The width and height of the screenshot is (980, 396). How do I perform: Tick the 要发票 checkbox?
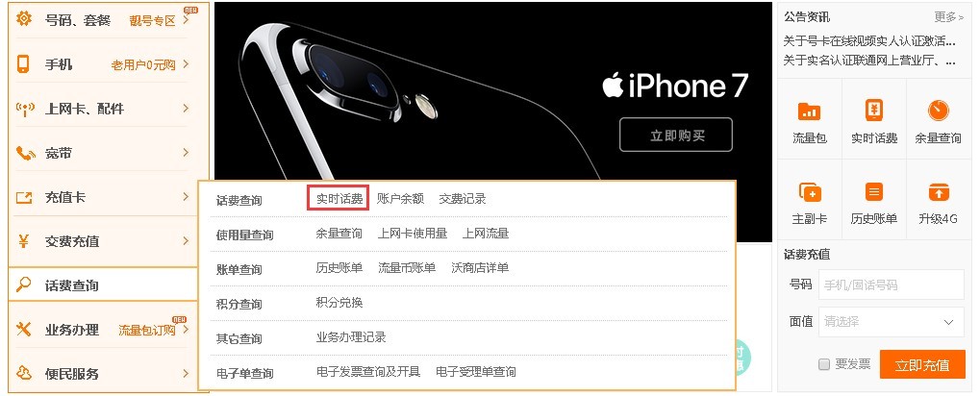824,364
